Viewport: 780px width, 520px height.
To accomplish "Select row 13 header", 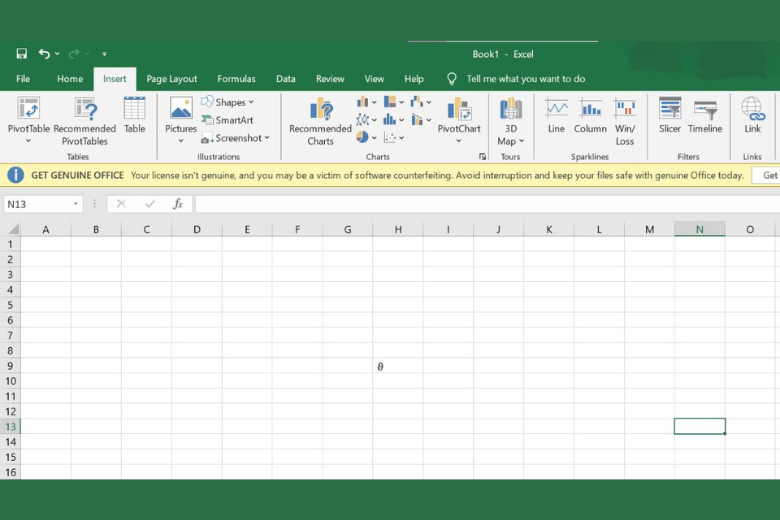I will 10,426.
